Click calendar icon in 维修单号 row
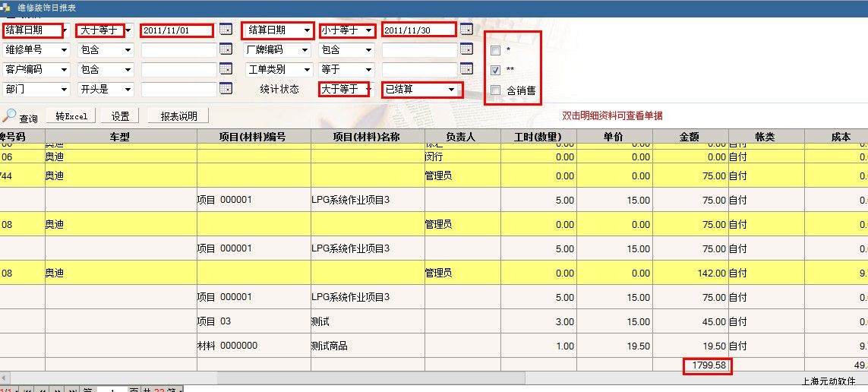The width and height of the screenshot is (868, 392). 226,49
